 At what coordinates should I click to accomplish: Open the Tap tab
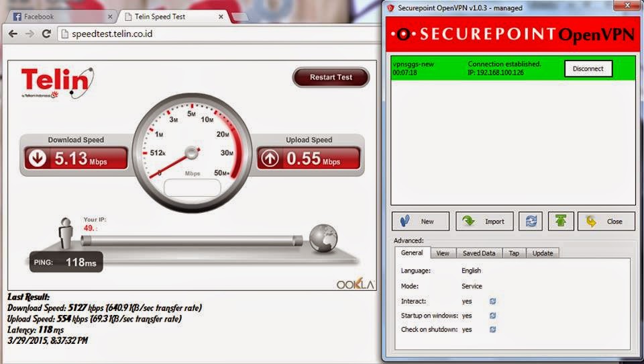pos(514,253)
